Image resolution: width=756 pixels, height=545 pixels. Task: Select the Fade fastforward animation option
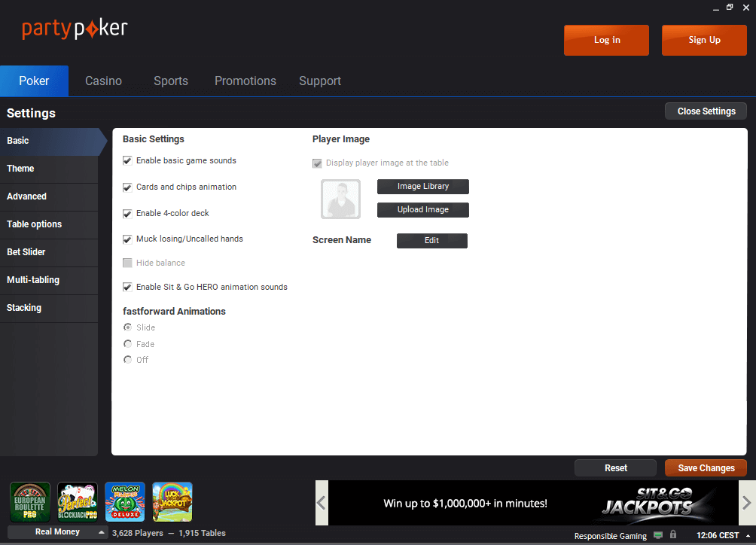pos(127,343)
